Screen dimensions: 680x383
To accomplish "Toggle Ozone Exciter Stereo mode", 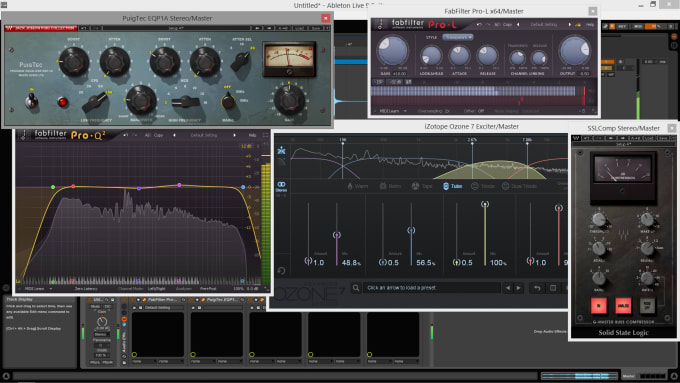I will click(x=281, y=187).
